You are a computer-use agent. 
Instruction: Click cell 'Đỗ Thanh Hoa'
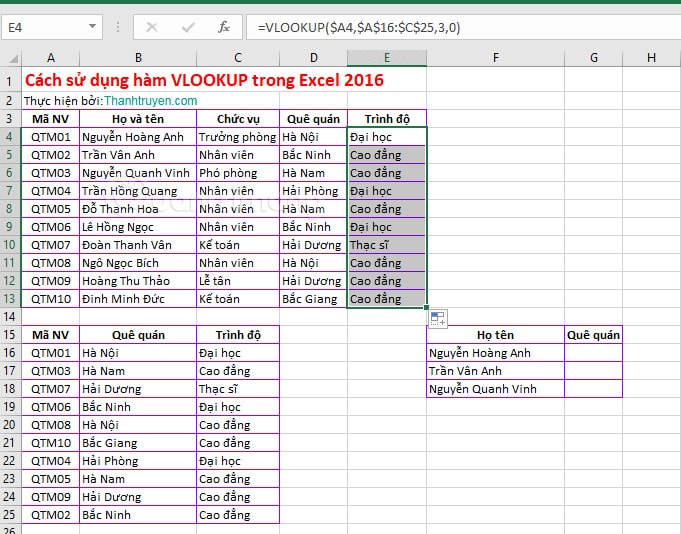[138, 209]
